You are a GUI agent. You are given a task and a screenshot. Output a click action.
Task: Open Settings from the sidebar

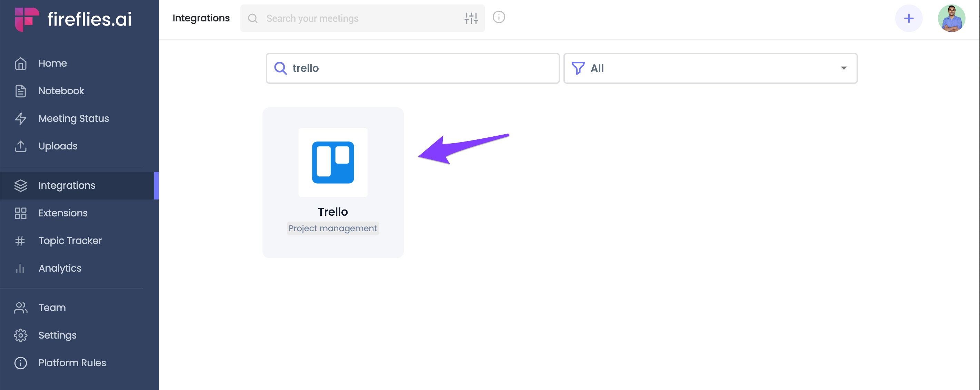point(58,335)
